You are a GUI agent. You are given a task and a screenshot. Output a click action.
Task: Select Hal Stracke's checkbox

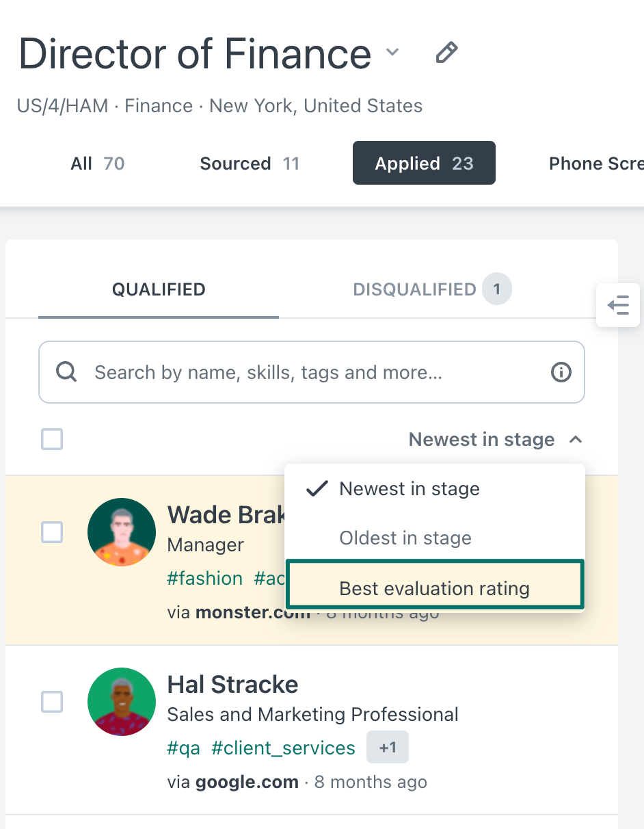(x=51, y=702)
